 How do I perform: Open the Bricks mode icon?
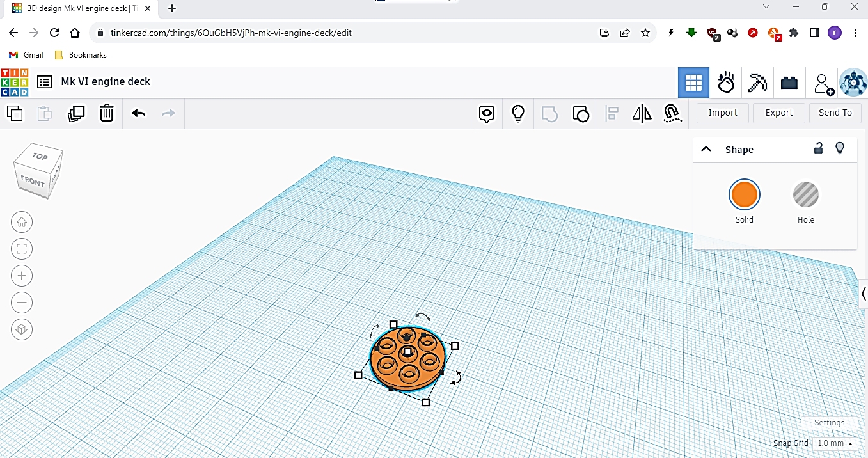789,83
